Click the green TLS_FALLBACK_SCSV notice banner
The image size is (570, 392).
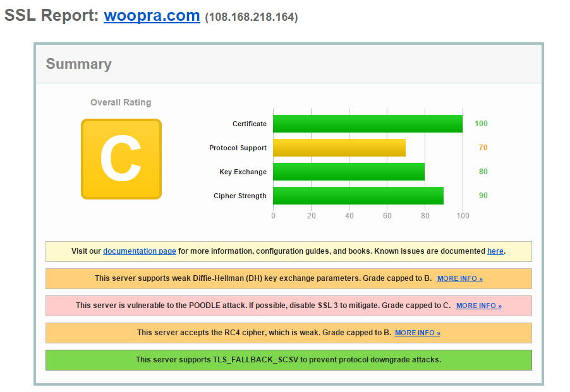coord(288,360)
